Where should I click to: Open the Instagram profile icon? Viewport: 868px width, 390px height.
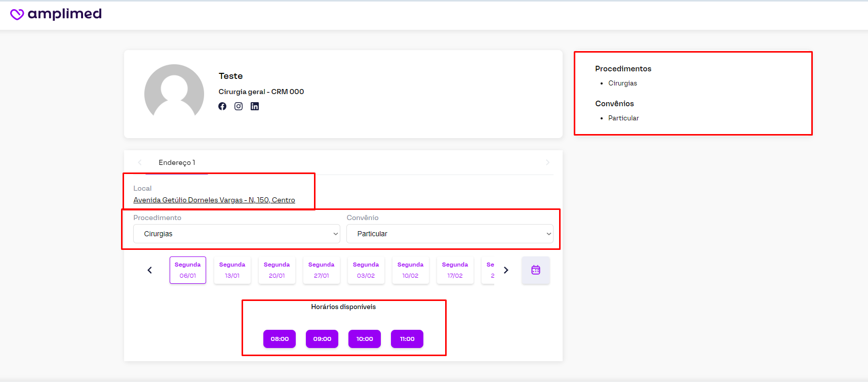coord(239,106)
